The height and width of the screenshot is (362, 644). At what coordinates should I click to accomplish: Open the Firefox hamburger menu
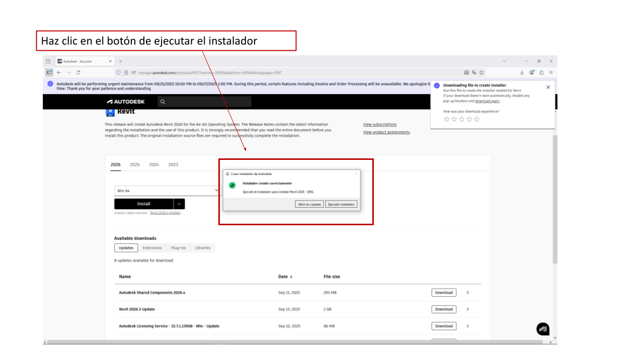(x=551, y=72)
